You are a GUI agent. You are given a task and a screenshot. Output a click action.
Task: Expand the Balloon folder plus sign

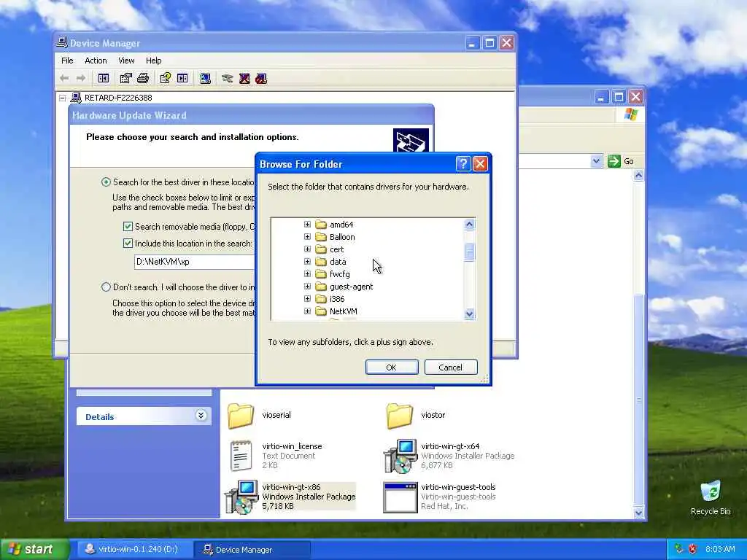tap(307, 237)
